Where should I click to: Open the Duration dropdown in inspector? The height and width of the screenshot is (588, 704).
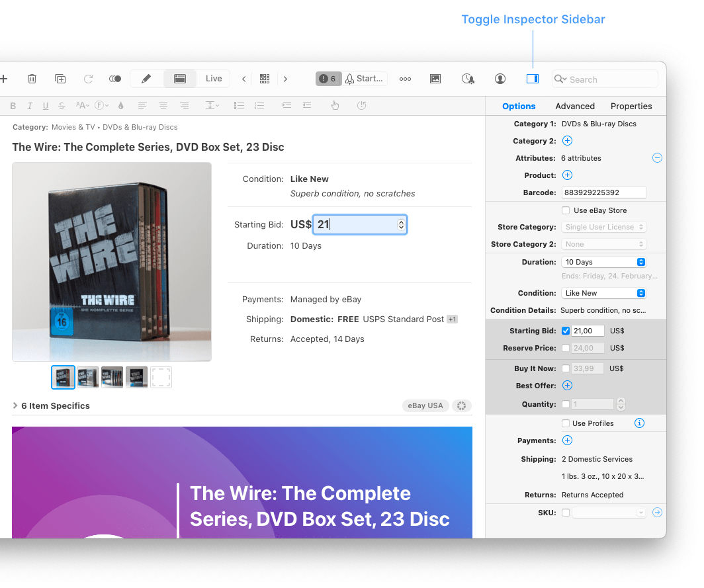604,262
